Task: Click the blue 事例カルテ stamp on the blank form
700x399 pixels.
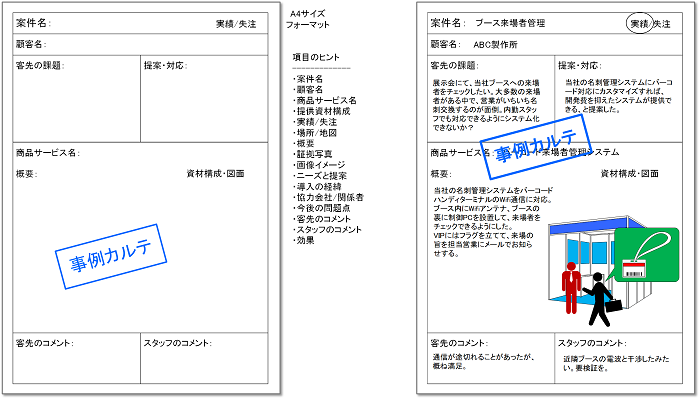Action: [x=111, y=256]
